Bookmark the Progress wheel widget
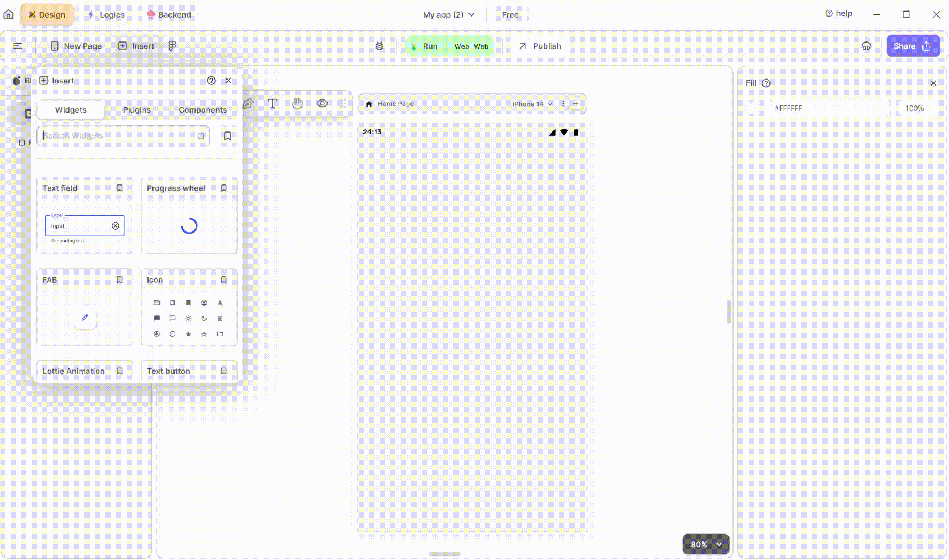 click(224, 188)
